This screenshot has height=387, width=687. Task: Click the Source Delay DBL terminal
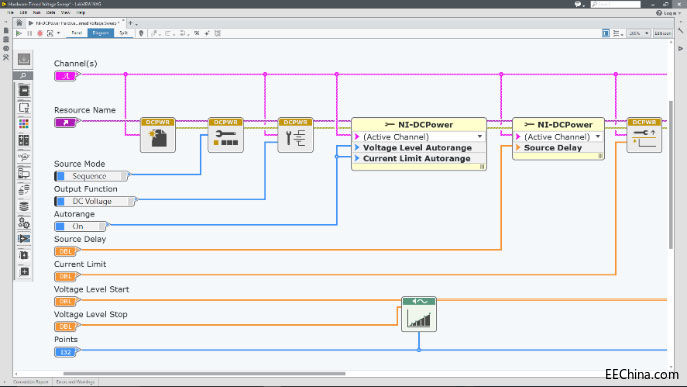[x=67, y=252]
